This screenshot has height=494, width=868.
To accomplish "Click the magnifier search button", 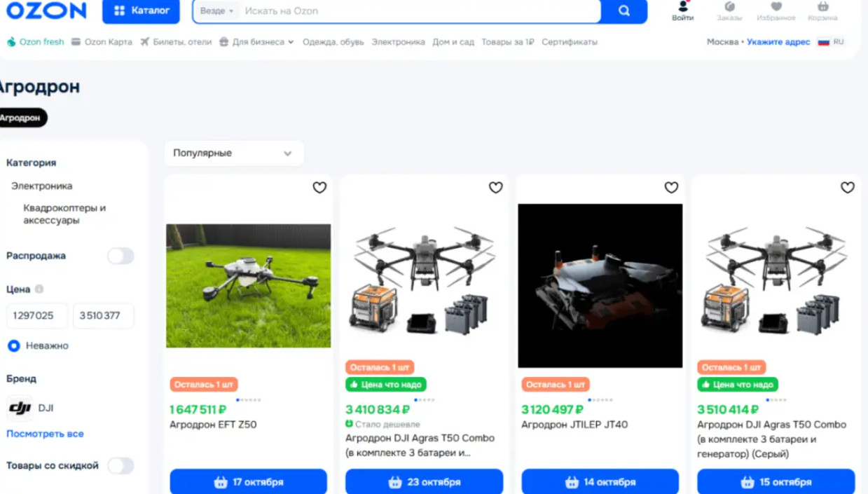I will 624,11.
